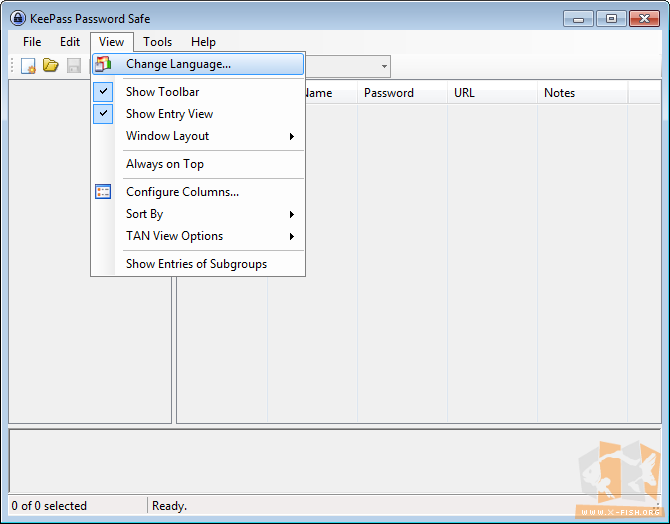Open the quick search dropdown arrow
The width and height of the screenshot is (670, 524).
384,66
